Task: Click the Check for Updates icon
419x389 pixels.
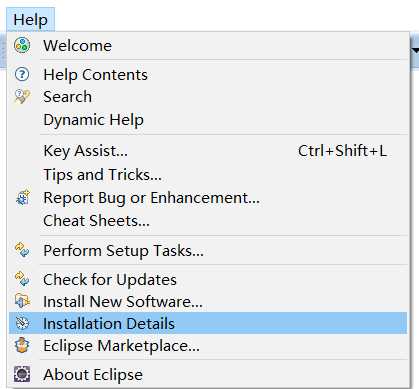Action: tap(22, 279)
